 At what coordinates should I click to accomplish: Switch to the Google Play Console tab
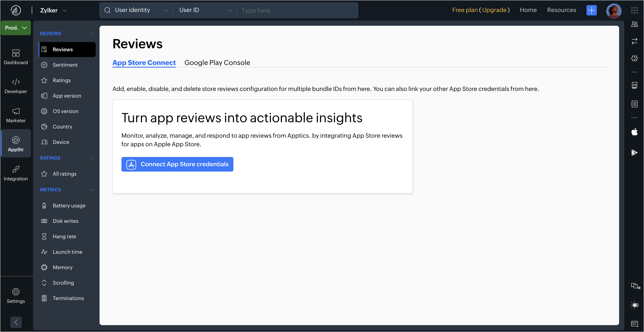(217, 62)
